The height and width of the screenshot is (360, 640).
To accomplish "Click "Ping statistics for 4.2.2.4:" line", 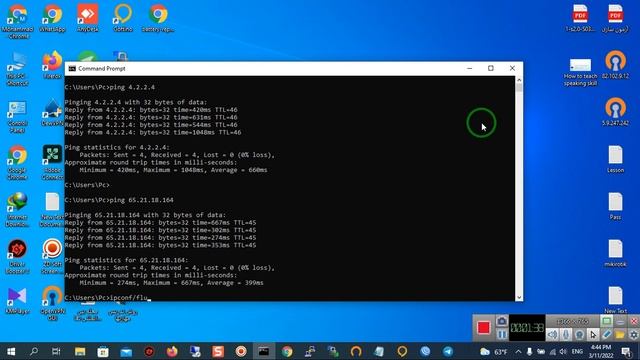I will point(117,147).
